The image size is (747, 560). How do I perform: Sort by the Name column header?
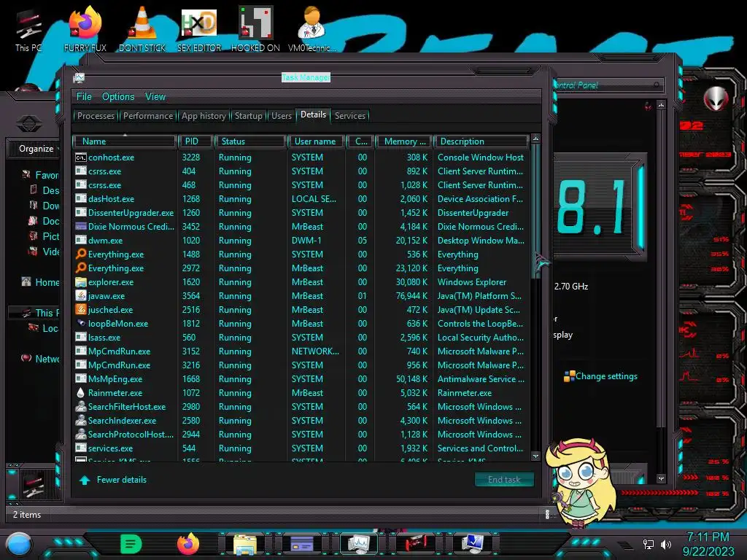tap(124, 141)
